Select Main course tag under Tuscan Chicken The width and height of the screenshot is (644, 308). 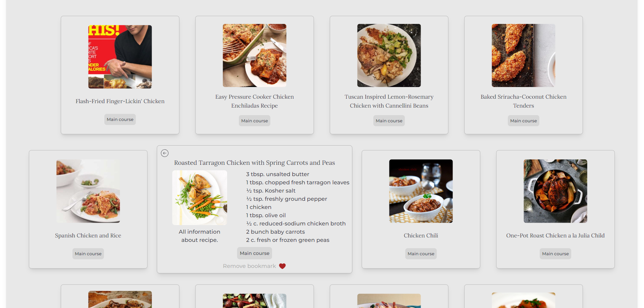pyautogui.click(x=389, y=121)
